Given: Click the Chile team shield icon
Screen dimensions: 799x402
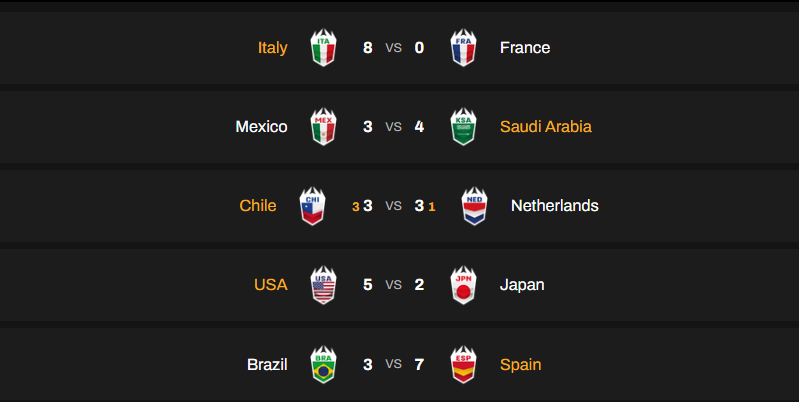Looking at the screenshot, I should 313,206.
